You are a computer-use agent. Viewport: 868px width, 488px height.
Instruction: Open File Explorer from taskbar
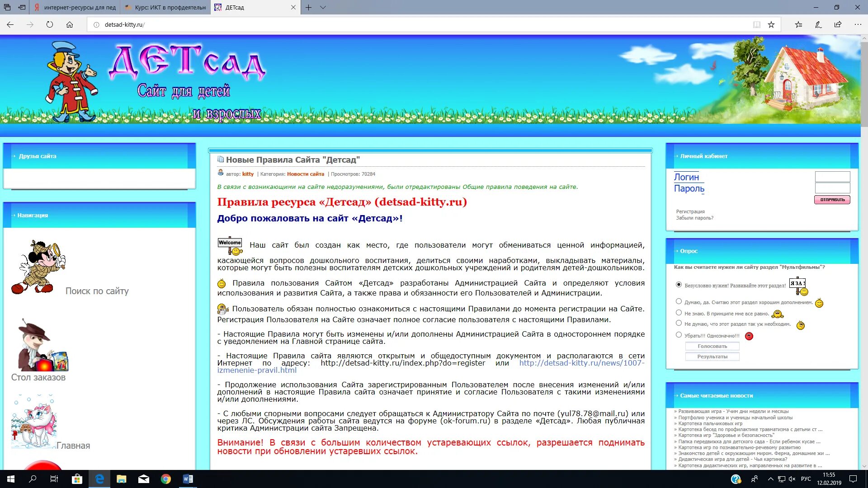tap(121, 479)
